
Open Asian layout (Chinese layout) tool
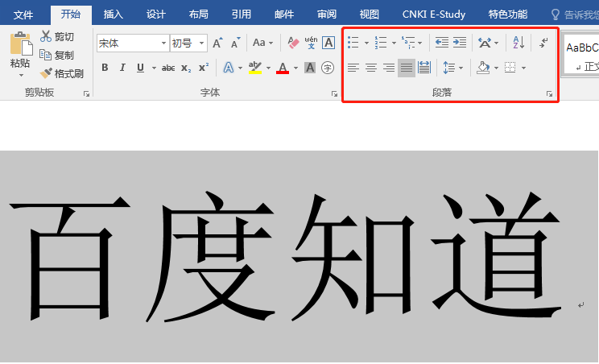(x=485, y=43)
